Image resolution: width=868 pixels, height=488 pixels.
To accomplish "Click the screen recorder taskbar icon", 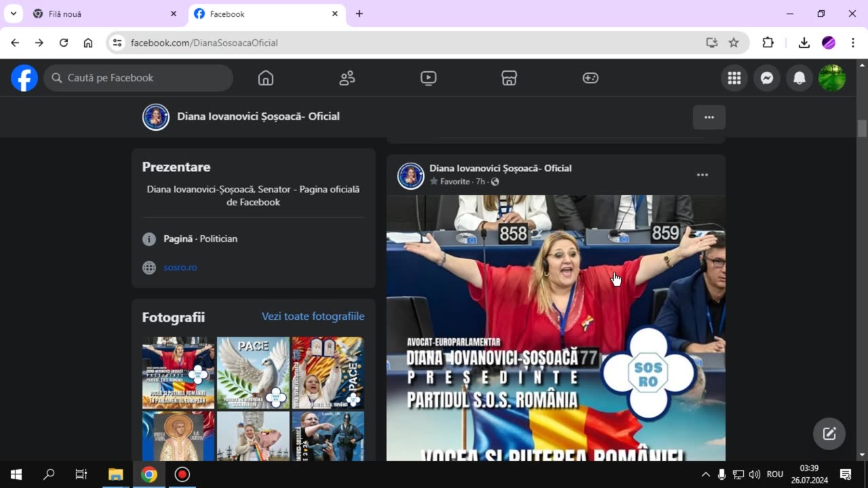I will [x=182, y=474].
